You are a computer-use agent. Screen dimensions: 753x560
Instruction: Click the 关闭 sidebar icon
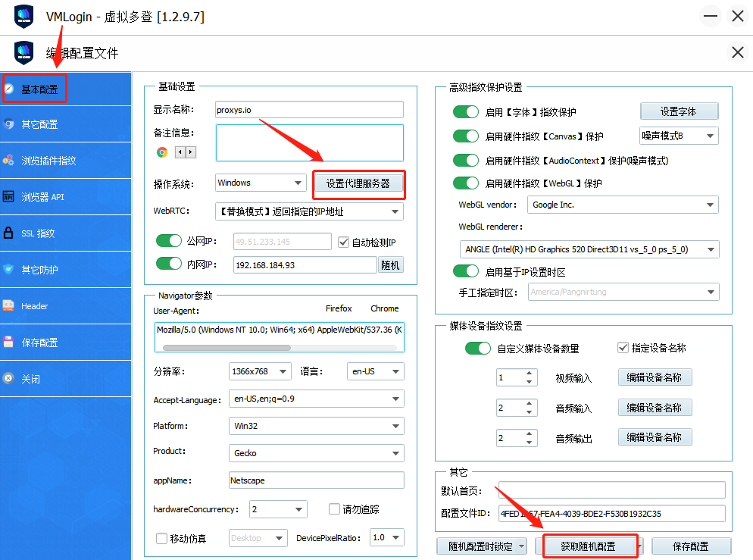8,379
